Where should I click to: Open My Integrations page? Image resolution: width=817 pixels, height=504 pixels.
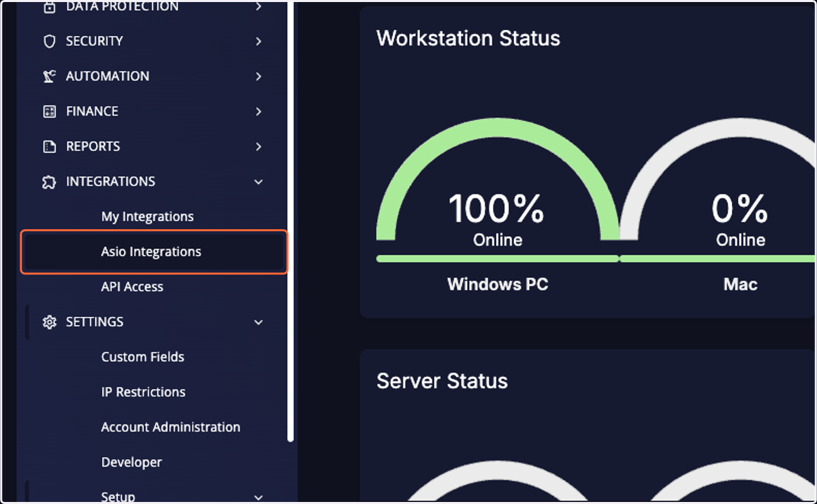[x=148, y=217]
